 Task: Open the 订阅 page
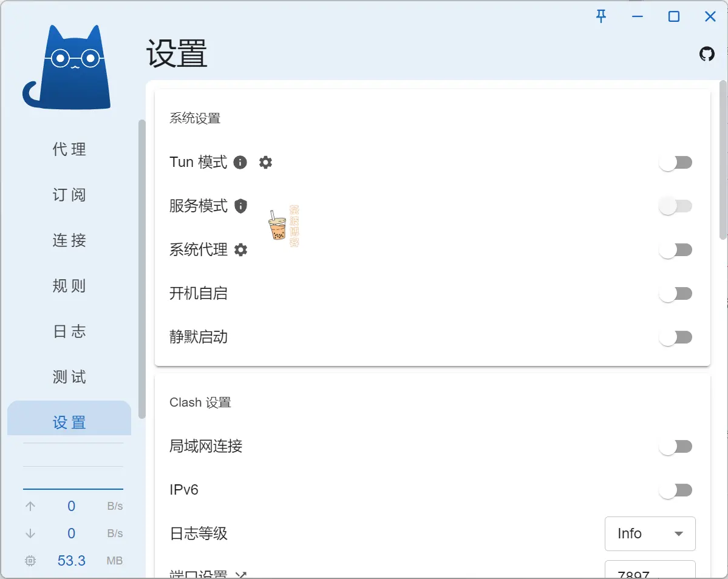coord(69,195)
